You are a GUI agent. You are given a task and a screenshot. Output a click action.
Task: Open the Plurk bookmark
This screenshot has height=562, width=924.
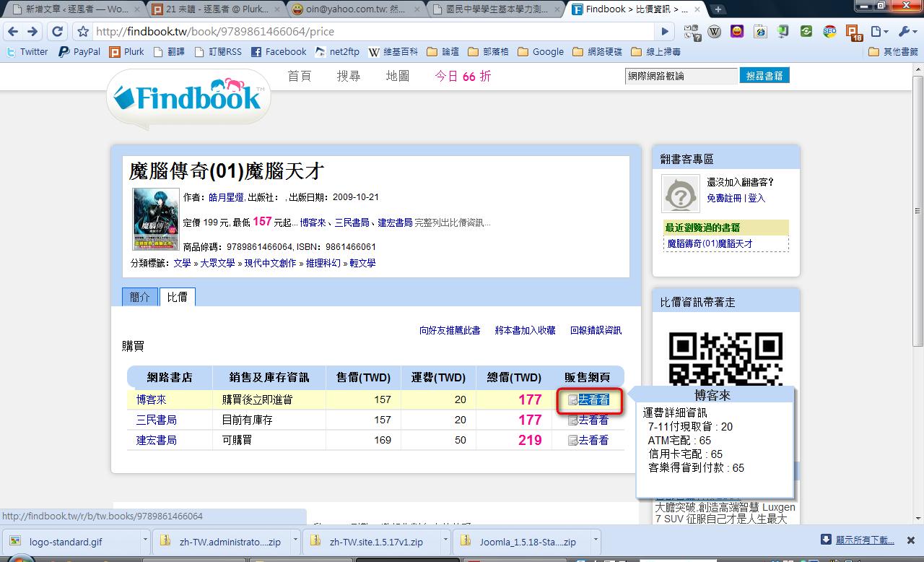tap(127, 52)
